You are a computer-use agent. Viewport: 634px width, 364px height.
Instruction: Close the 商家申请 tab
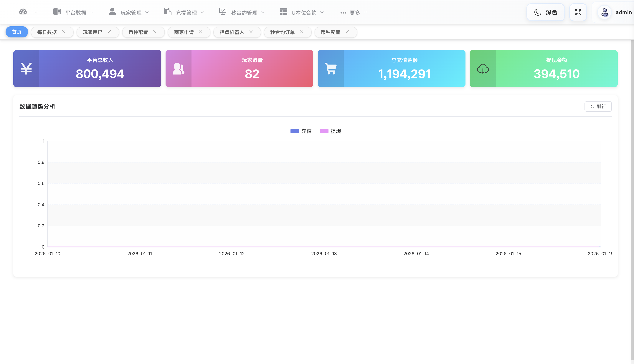point(200,32)
